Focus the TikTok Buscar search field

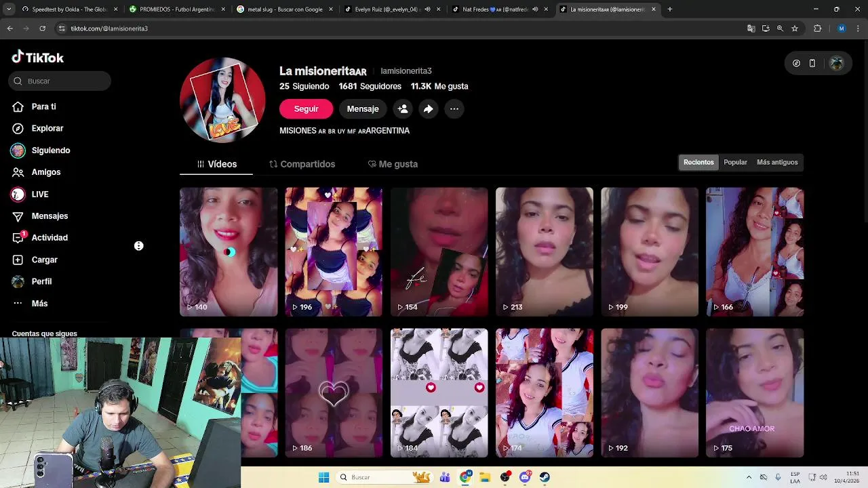tap(60, 81)
